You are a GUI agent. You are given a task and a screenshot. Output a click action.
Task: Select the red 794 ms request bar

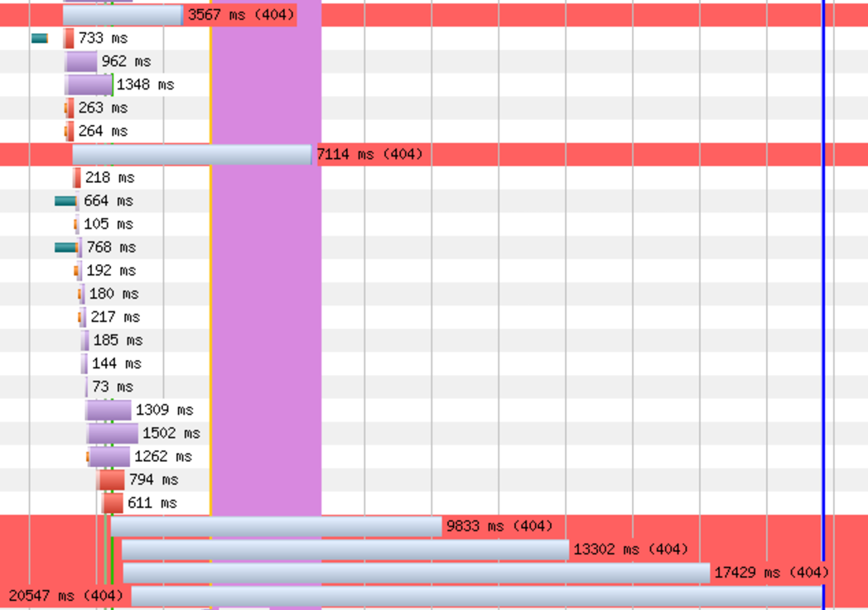pyautogui.click(x=112, y=479)
